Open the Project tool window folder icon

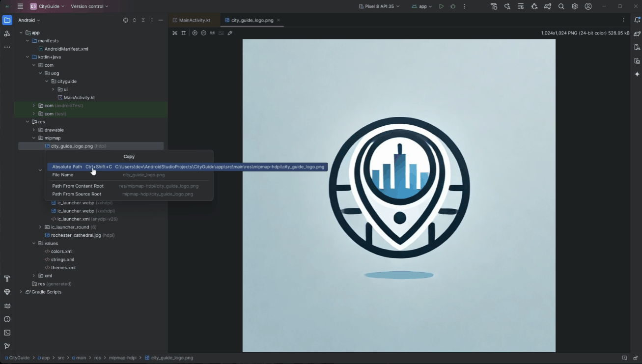click(7, 20)
